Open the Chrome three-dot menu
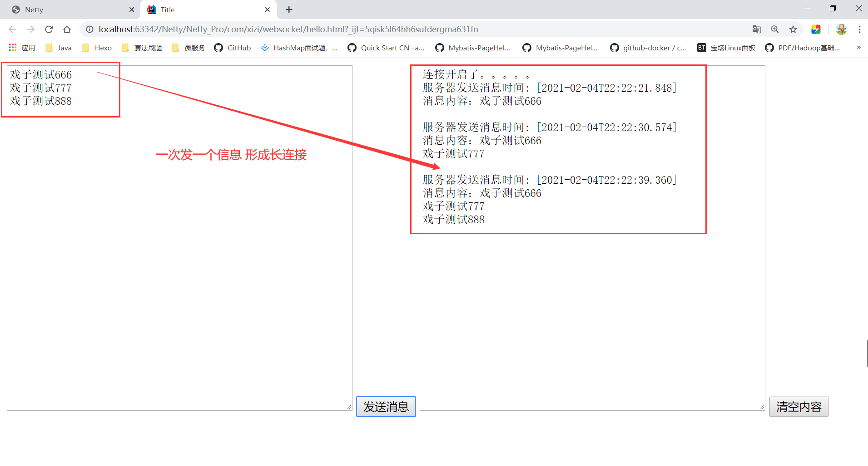Viewport: 868px width, 466px height. [x=859, y=29]
